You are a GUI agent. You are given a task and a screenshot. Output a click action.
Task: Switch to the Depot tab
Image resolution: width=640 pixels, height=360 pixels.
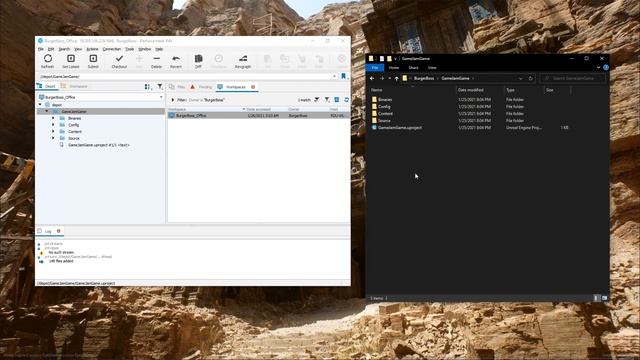[x=47, y=87]
